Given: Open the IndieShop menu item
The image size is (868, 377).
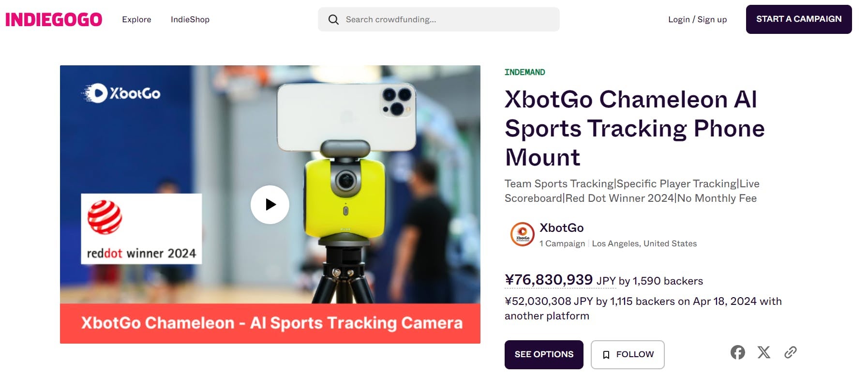Looking at the screenshot, I should coord(190,19).
